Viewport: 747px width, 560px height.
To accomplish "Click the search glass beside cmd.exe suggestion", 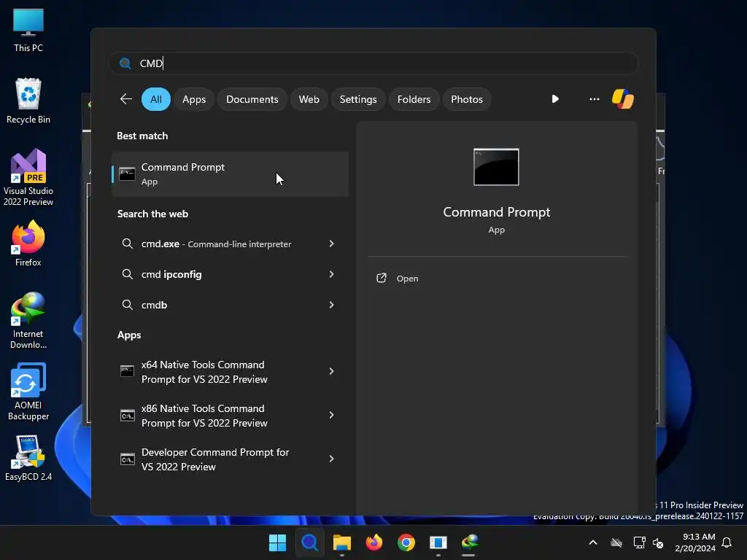I will [x=127, y=244].
